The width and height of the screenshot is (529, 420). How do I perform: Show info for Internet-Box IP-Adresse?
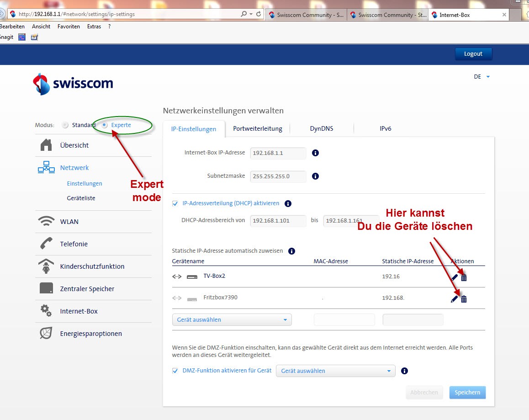tap(315, 153)
